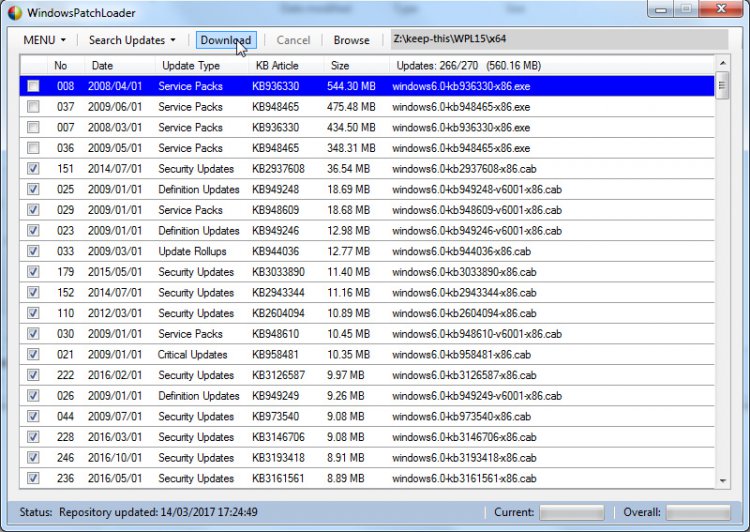Uncheck update 029 KB948609
Viewport: 750px width, 532px height.
tap(33, 210)
